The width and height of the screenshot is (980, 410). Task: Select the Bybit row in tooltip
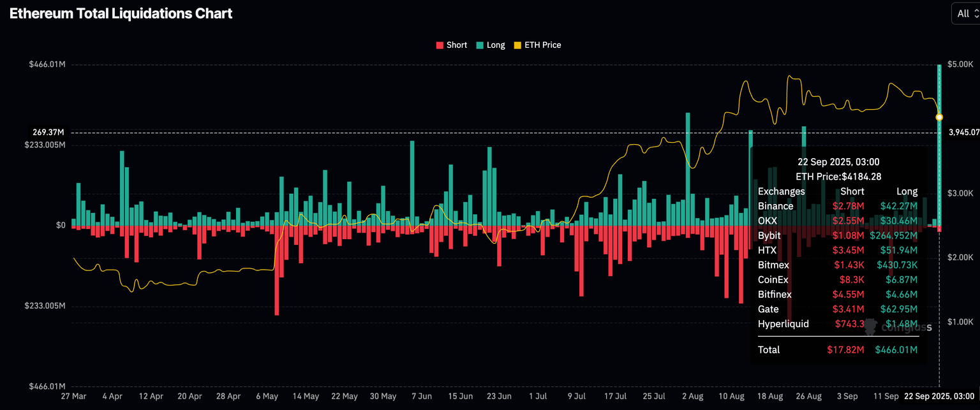click(837, 235)
